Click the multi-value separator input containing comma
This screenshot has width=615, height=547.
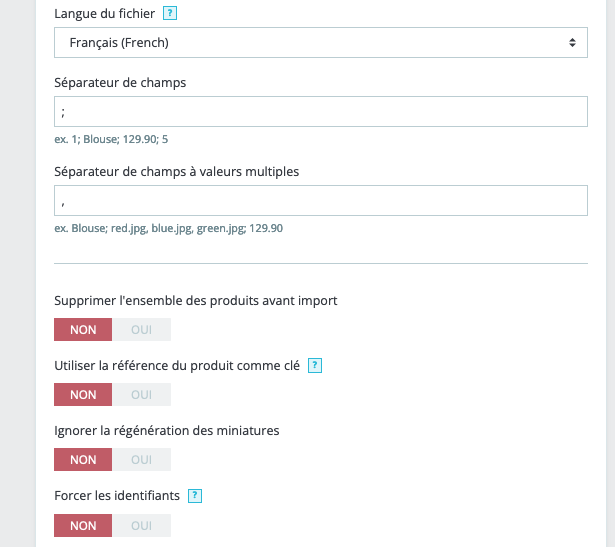click(x=320, y=200)
